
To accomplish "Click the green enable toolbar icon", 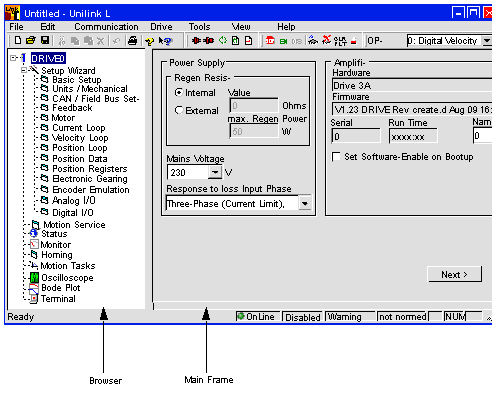I will 283,41.
